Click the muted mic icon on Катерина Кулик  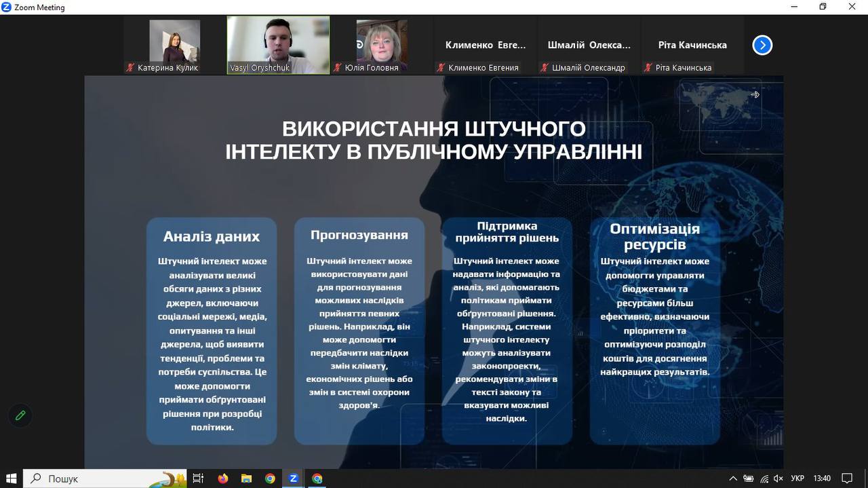click(x=130, y=68)
